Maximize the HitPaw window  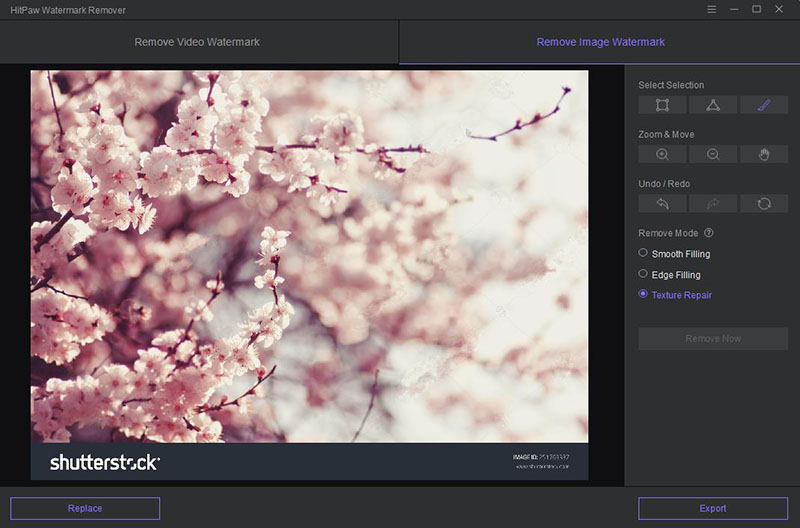point(757,9)
